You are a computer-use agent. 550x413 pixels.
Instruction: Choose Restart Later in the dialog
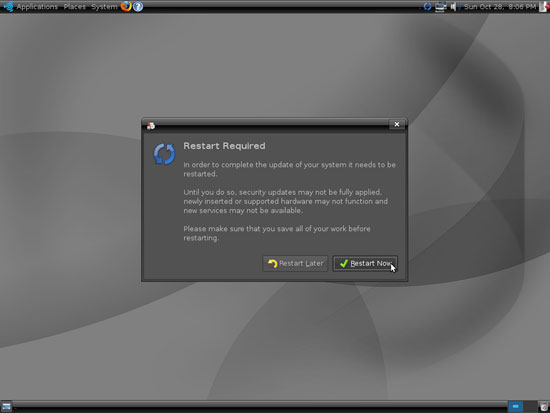tap(295, 263)
